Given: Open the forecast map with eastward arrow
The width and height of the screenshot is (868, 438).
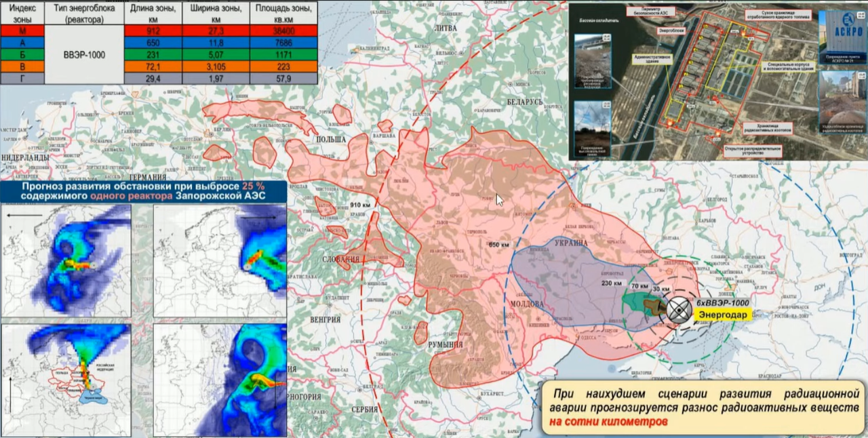Looking at the screenshot, I should (220, 261).
